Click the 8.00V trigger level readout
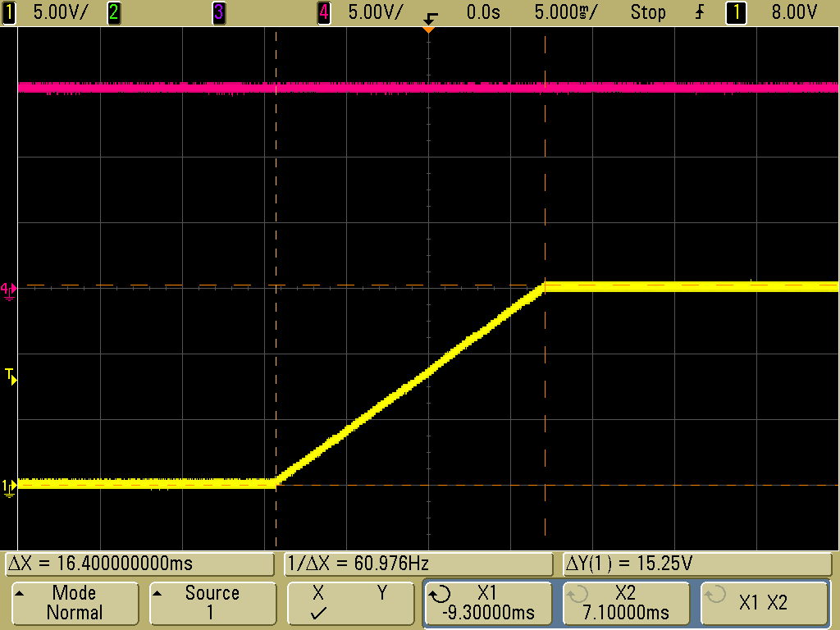 pyautogui.click(x=794, y=12)
